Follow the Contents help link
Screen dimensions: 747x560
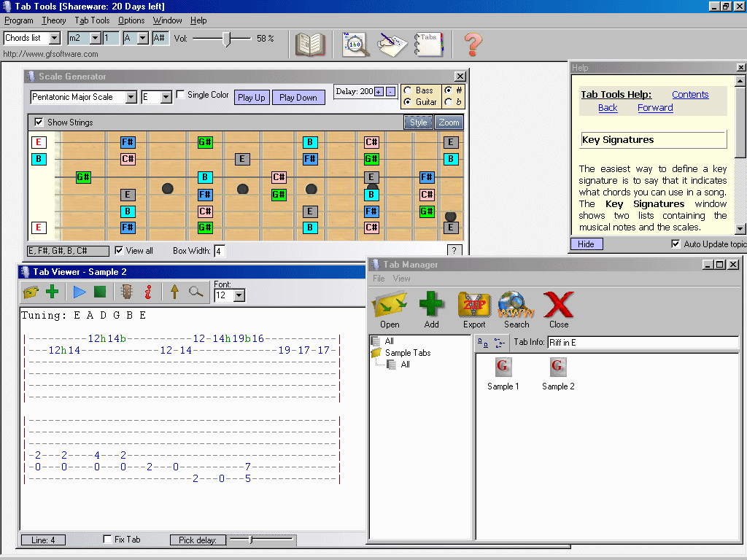[690, 94]
